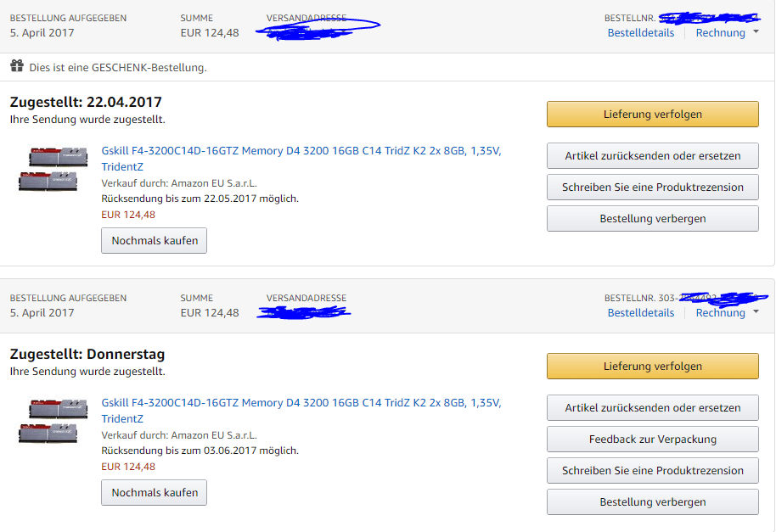Write a product review for first order

652,187
